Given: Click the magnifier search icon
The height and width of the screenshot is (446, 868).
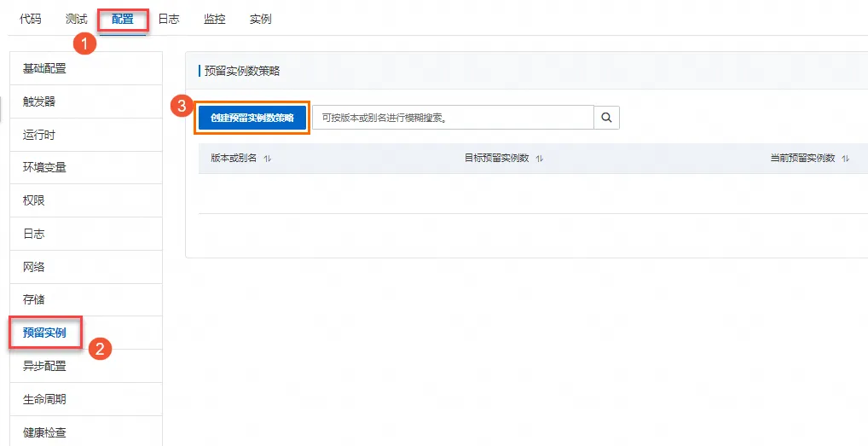Looking at the screenshot, I should click(x=607, y=118).
